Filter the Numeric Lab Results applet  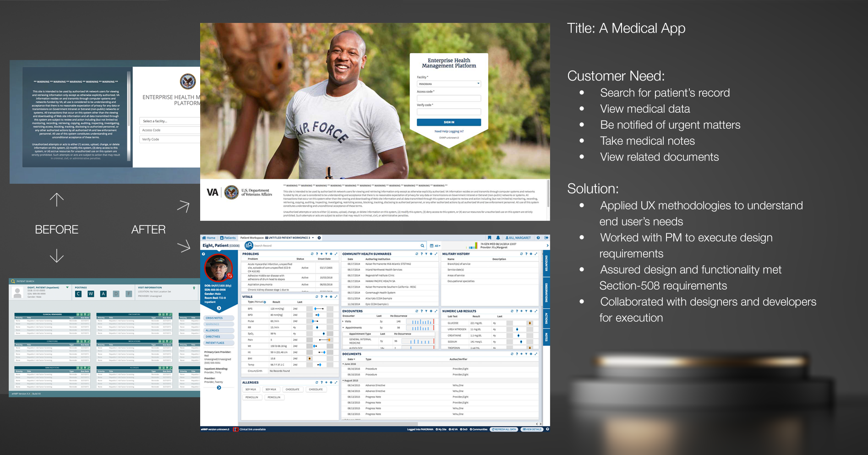(526, 311)
